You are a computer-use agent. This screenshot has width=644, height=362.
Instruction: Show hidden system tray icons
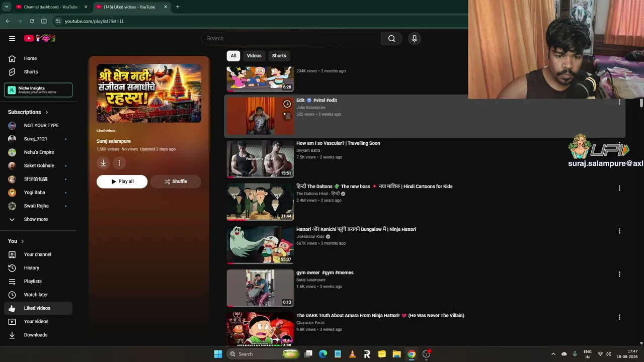pyautogui.click(x=553, y=354)
